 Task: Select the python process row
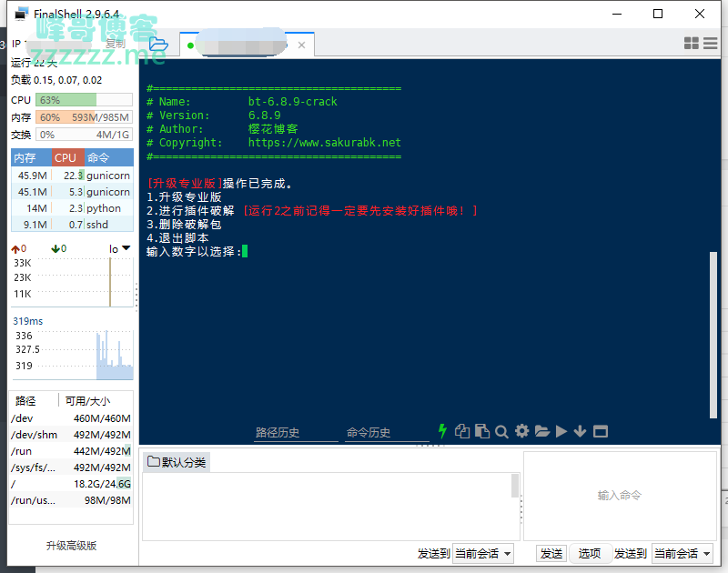click(72, 208)
